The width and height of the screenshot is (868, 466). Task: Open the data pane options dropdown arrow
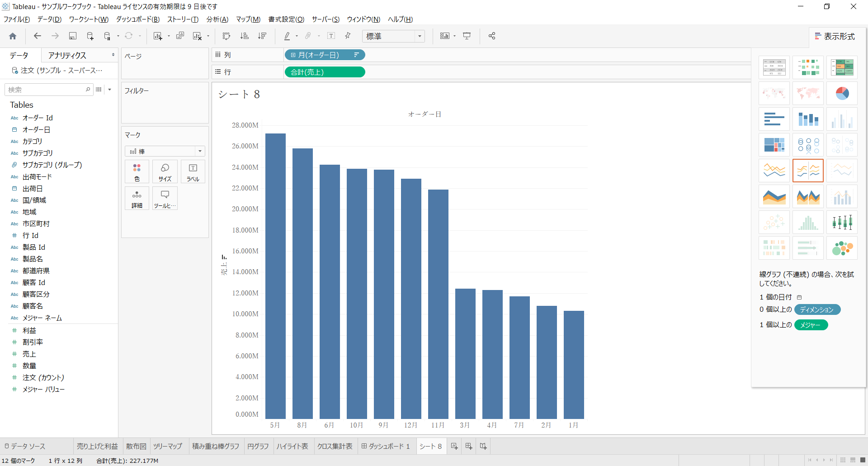tap(109, 90)
